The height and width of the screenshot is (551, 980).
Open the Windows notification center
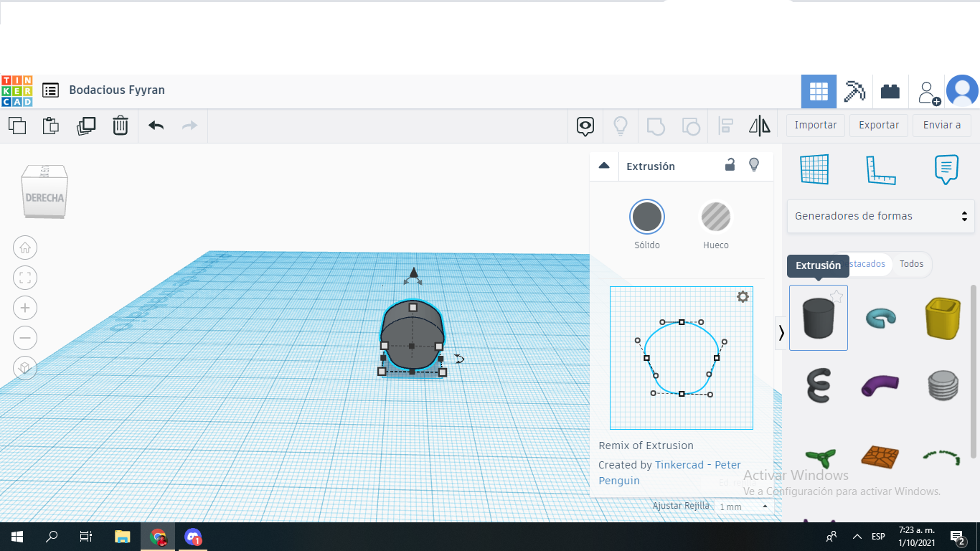coord(957,537)
